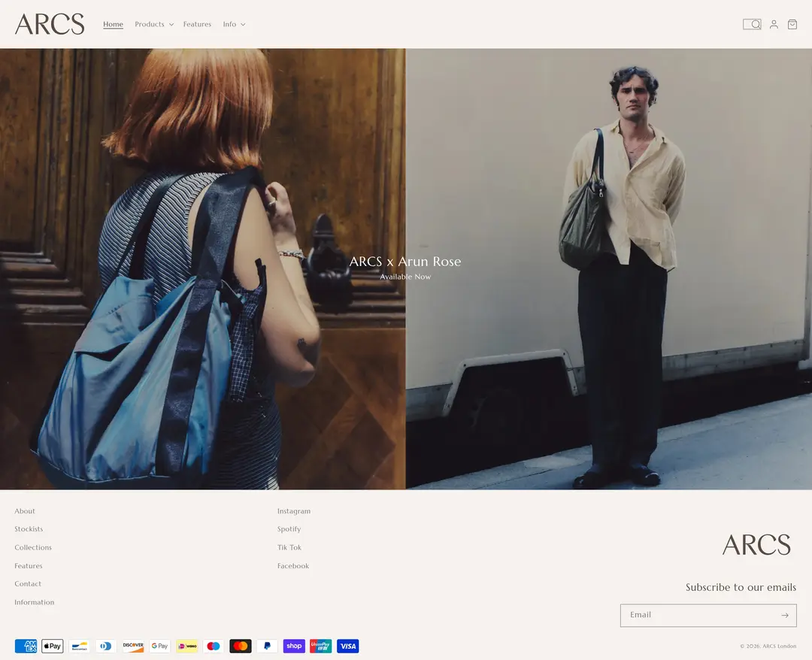812x660 pixels.
Task: Click the Google Pay payment icon
Action: 160,646
